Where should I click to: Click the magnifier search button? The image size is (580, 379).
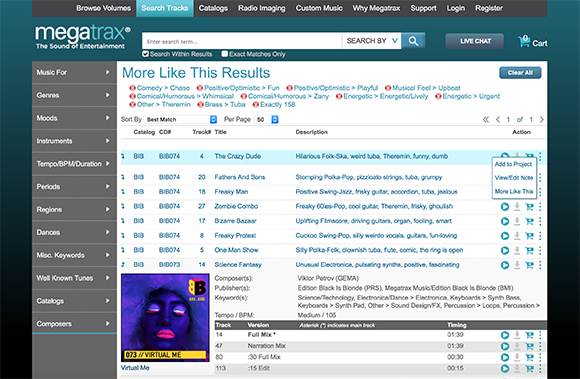tap(413, 41)
